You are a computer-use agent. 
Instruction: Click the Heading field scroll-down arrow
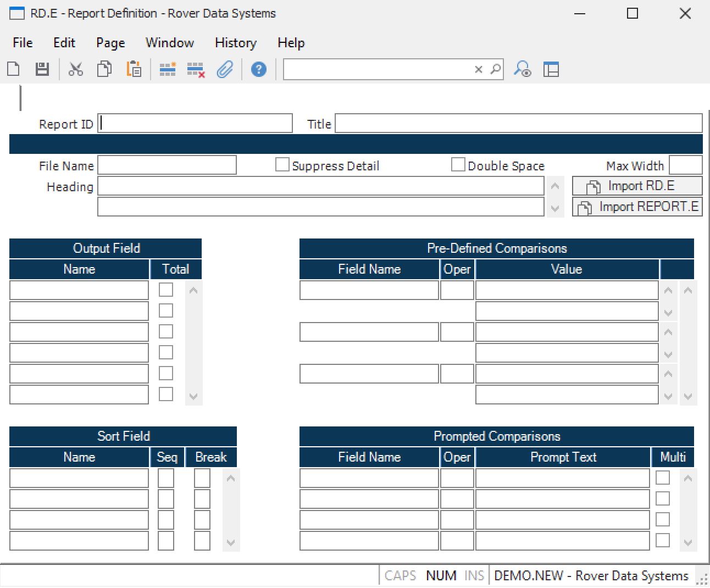[x=555, y=208]
